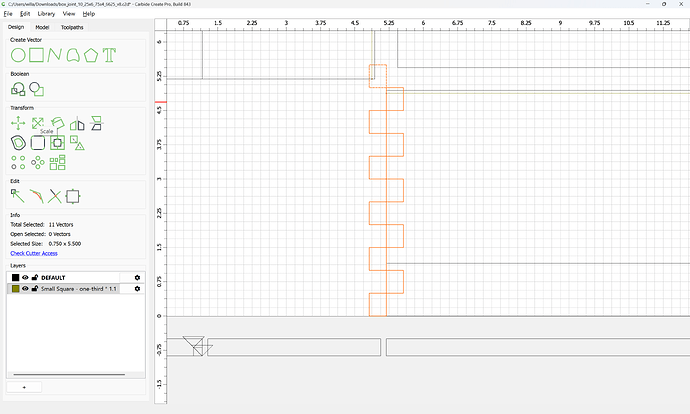Select the Rectangle vector tool
Screen dimensions: 690x414
point(37,55)
